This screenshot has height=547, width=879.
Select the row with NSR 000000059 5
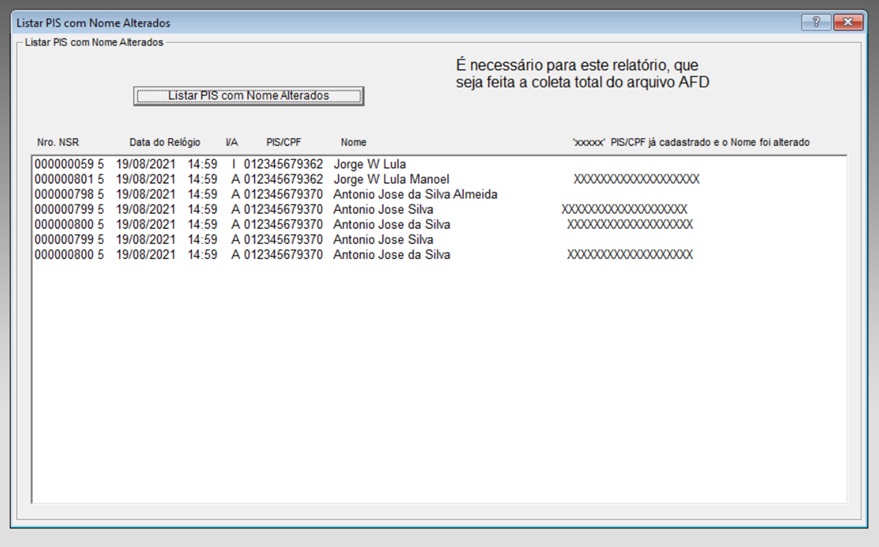[x=439, y=164]
